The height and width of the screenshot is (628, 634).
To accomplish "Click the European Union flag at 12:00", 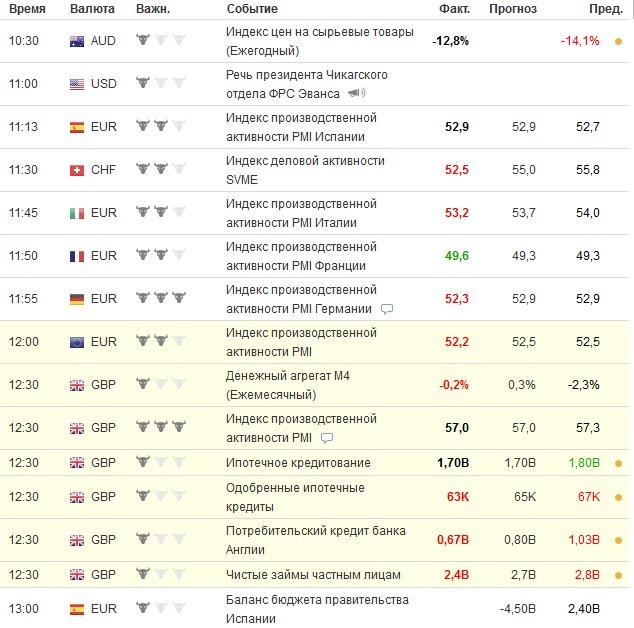I will [x=77, y=342].
